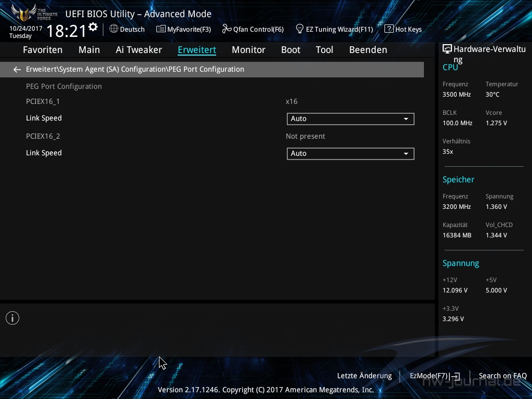Switch to EzMode(F7)
This screenshot has height=399, width=532.
coord(434,376)
